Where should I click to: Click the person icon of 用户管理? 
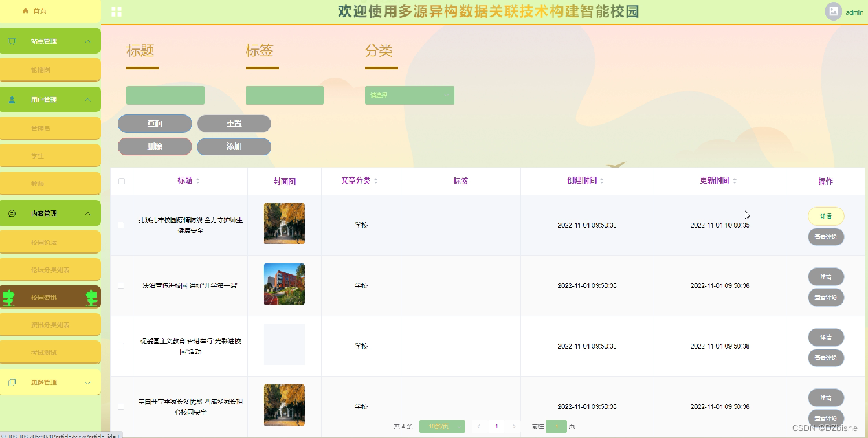point(12,100)
